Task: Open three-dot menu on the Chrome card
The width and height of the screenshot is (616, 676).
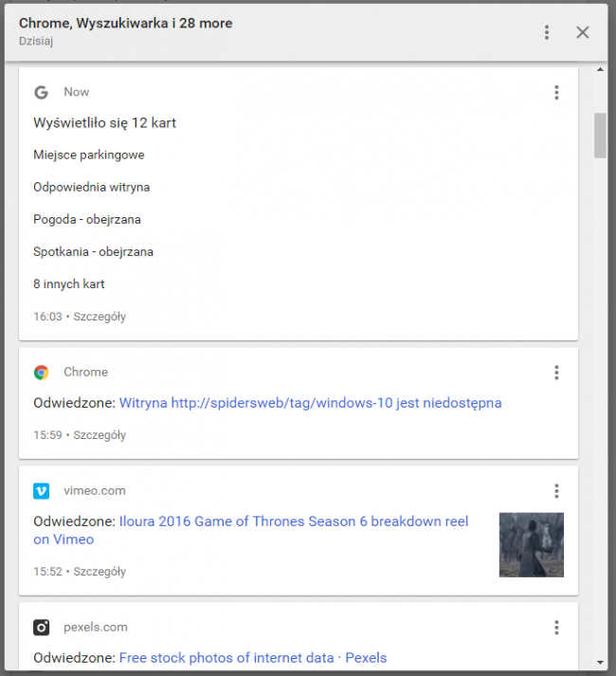Action: click(x=556, y=373)
